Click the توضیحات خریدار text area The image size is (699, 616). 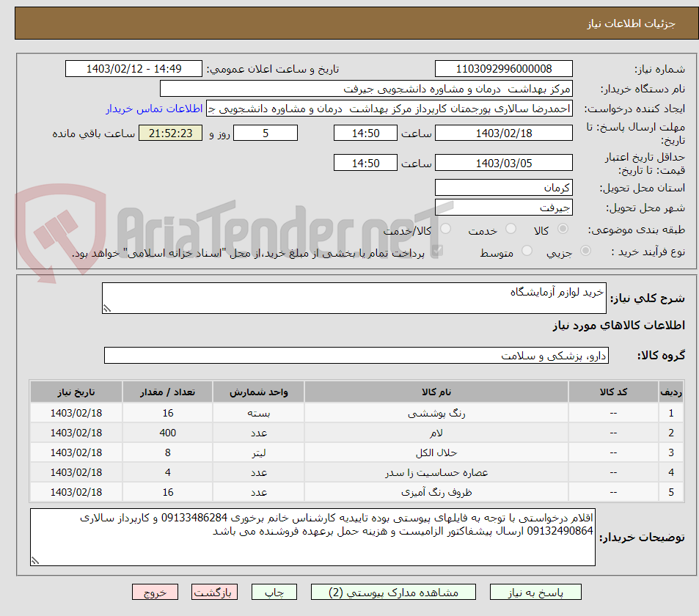[x=312, y=537]
